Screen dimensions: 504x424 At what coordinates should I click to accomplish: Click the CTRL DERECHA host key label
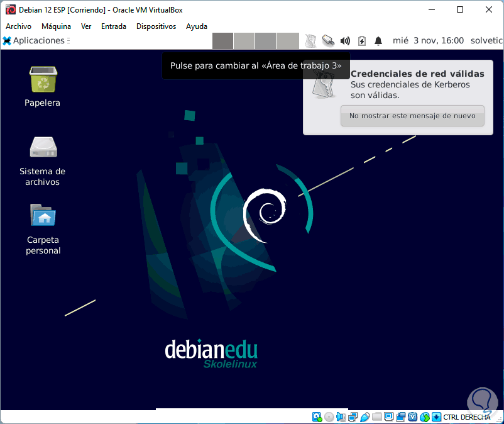[467, 417]
